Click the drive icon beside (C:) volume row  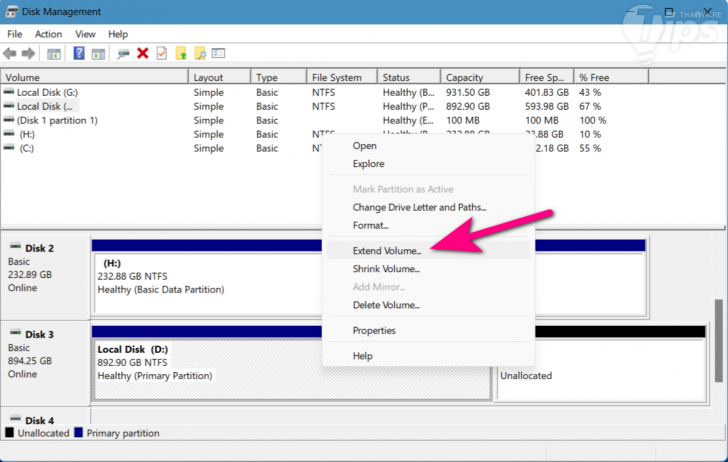point(9,148)
